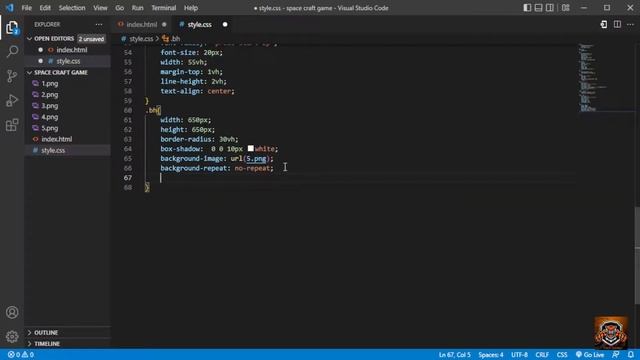Expand the Timeline section

click(29, 344)
